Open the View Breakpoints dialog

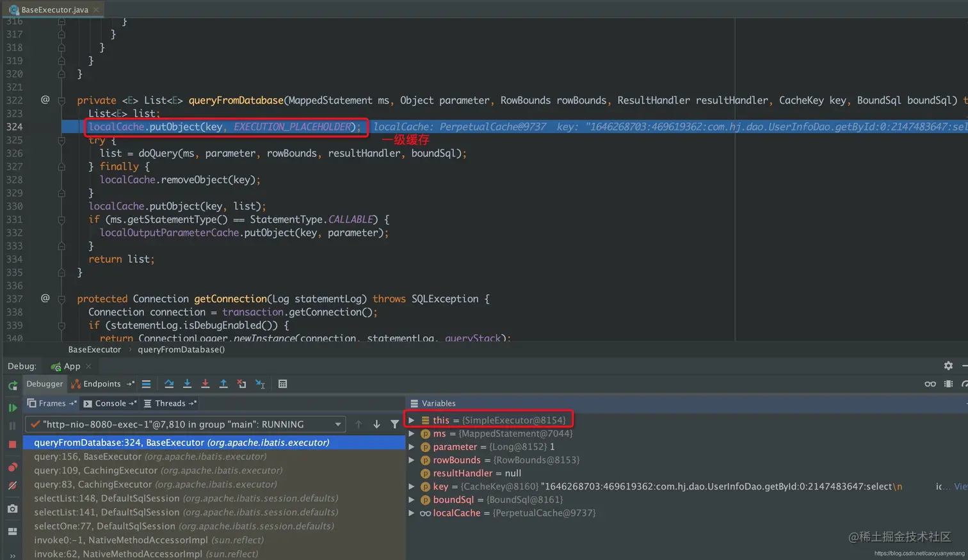pos(12,467)
